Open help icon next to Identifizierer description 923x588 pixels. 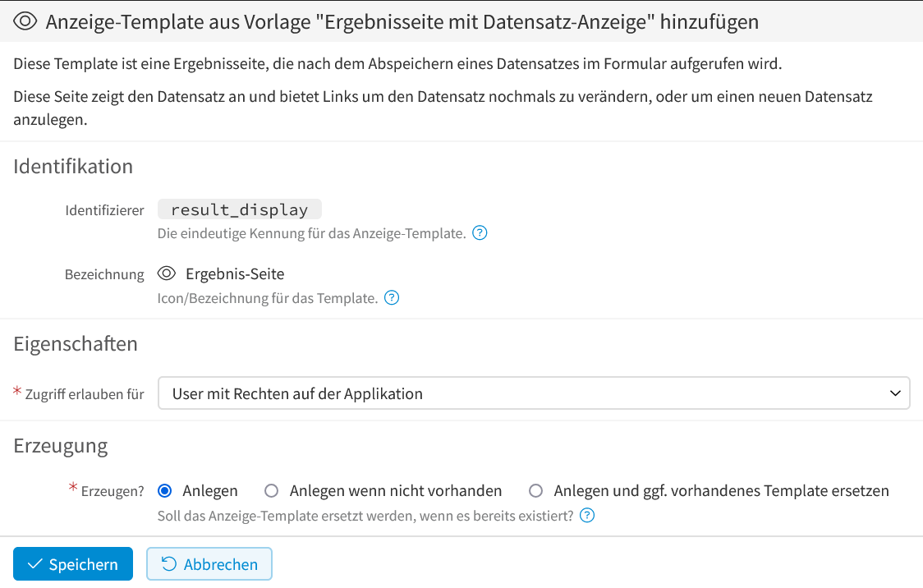(x=480, y=233)
